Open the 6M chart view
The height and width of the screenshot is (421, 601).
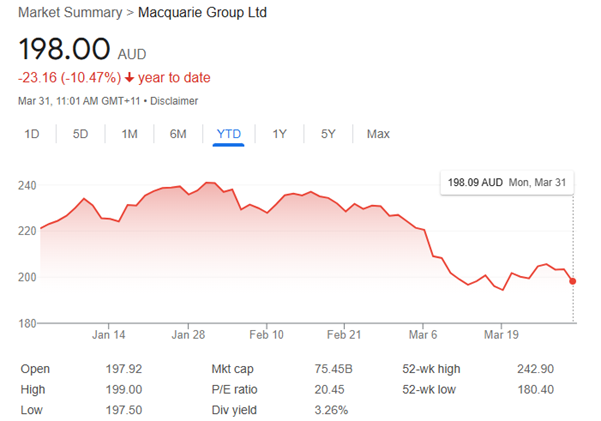[178, 134]
